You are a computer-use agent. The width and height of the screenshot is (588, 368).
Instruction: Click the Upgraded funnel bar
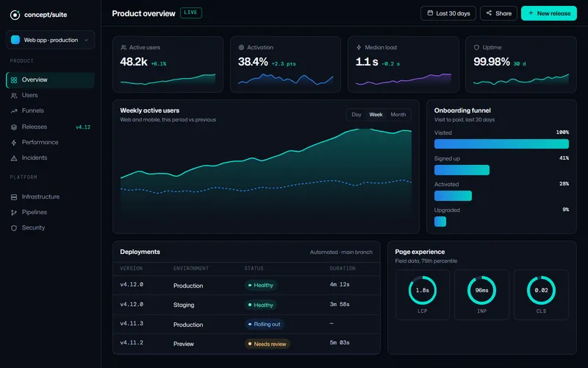click(440, 222)
